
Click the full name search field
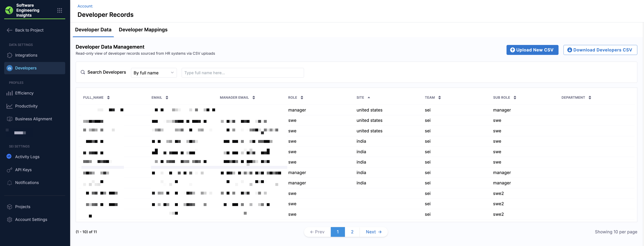pos(242,73)
